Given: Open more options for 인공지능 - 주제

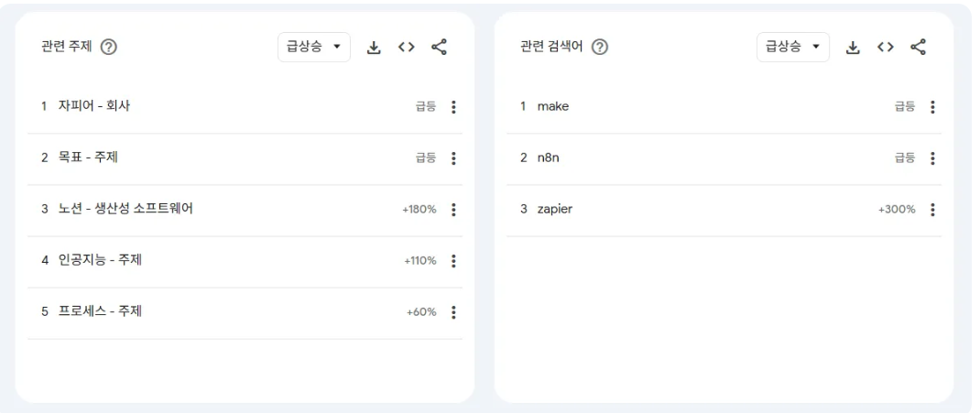Looking at the screenshot, I should coord(453,261).
